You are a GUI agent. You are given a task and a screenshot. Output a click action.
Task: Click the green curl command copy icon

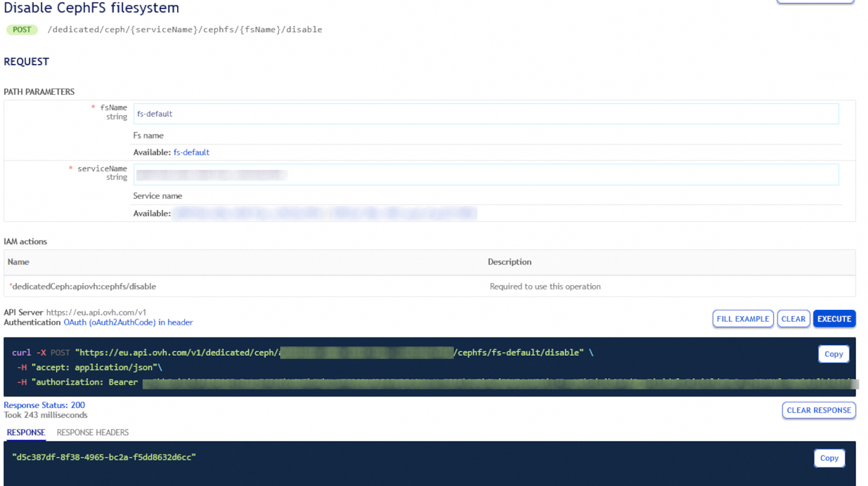coord(833,354)
